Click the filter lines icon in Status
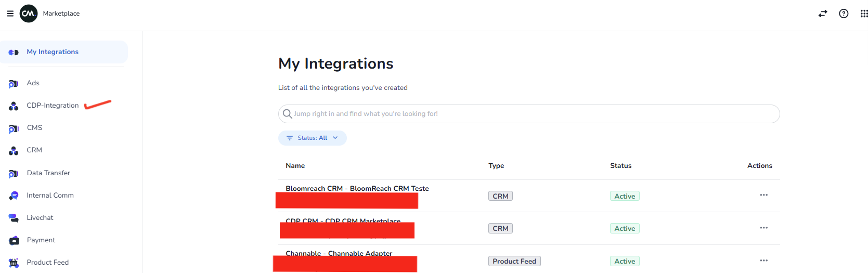Screen dimensions: 868x273 [x=290, y=138]
